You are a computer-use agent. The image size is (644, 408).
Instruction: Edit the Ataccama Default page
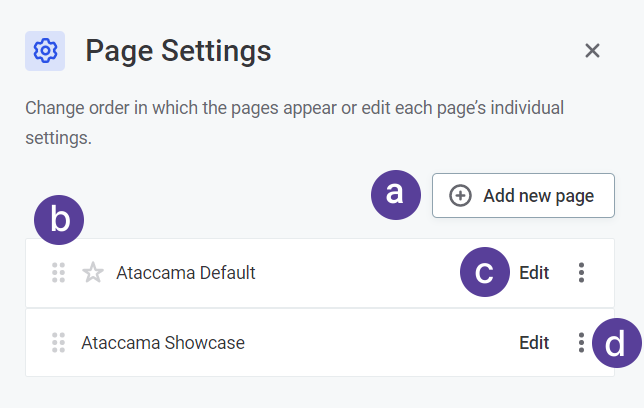pos(534,272)
